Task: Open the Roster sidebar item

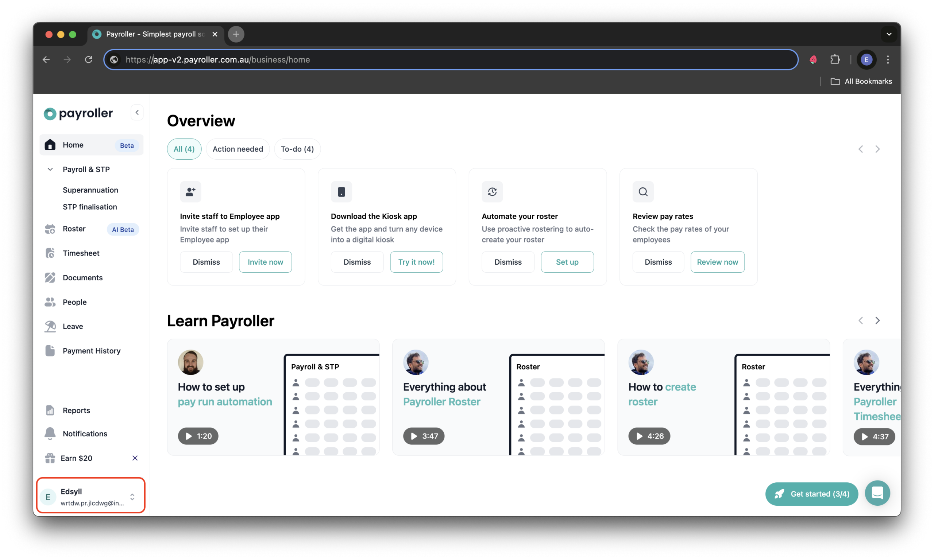Action: click(91, 229)
